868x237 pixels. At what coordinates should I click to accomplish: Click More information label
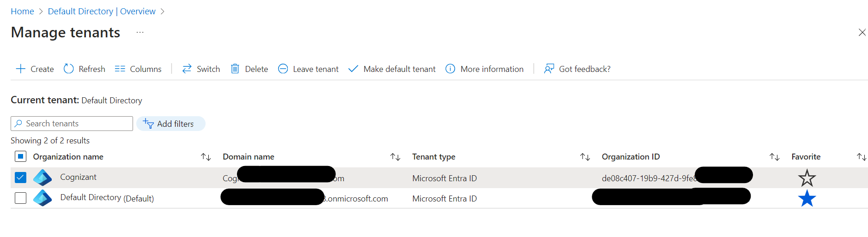pos(492,69)
